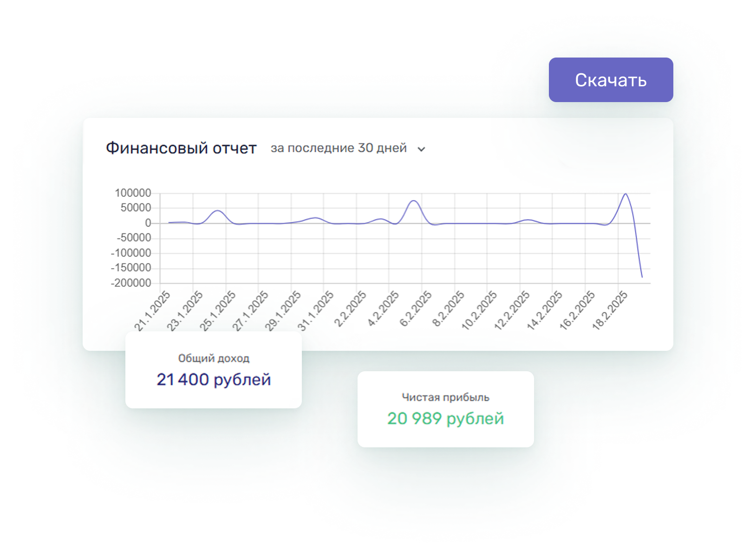Click the 10.2.2025 date axis label
The image size is (756, 555).
coord(479,311)
